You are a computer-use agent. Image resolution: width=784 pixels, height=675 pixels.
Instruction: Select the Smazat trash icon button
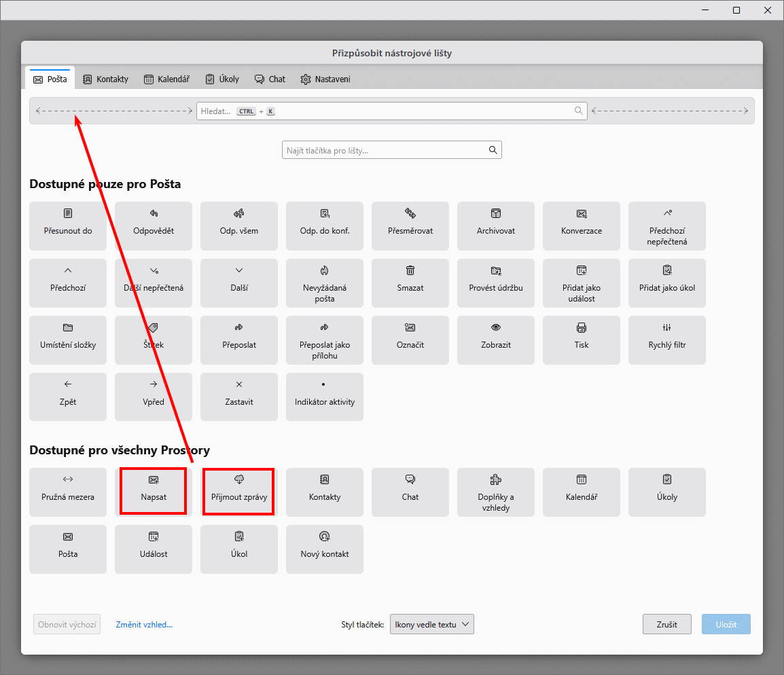410,270
